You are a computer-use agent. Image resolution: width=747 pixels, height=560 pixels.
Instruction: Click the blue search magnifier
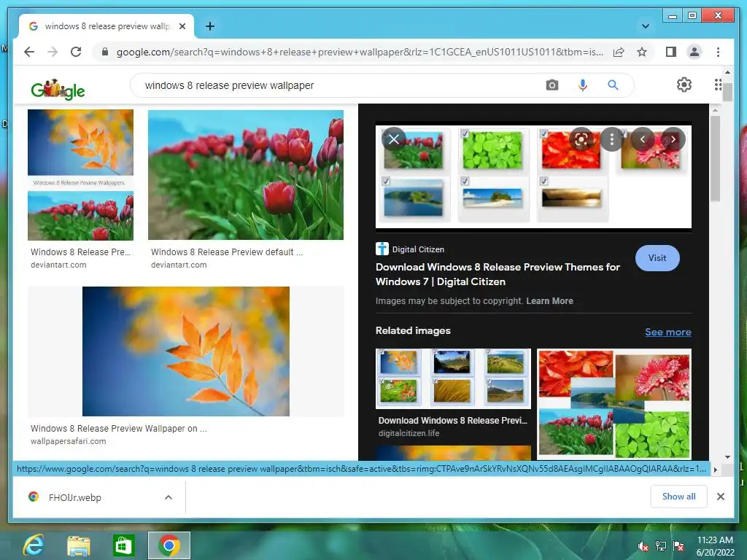(x=613, y=85)
